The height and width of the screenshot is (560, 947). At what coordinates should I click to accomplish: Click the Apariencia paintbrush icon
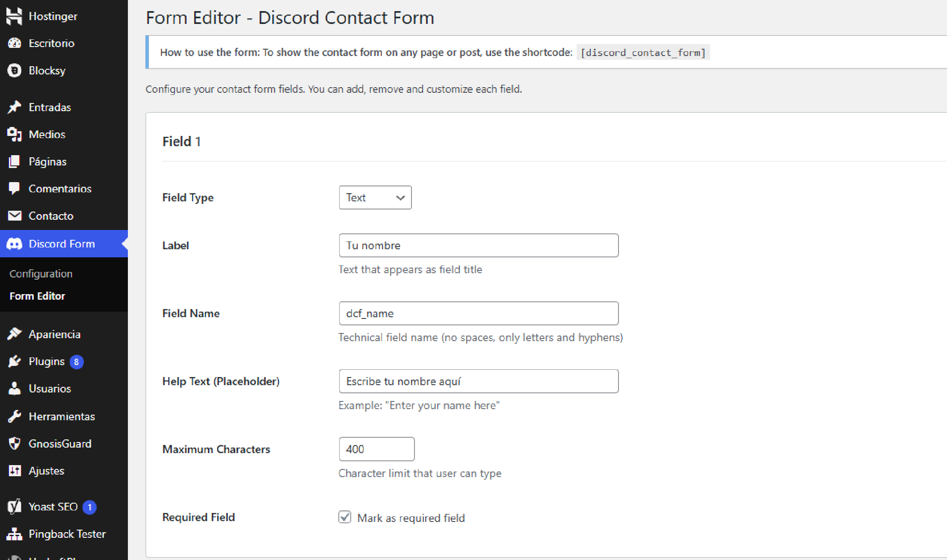click(14, 334)
